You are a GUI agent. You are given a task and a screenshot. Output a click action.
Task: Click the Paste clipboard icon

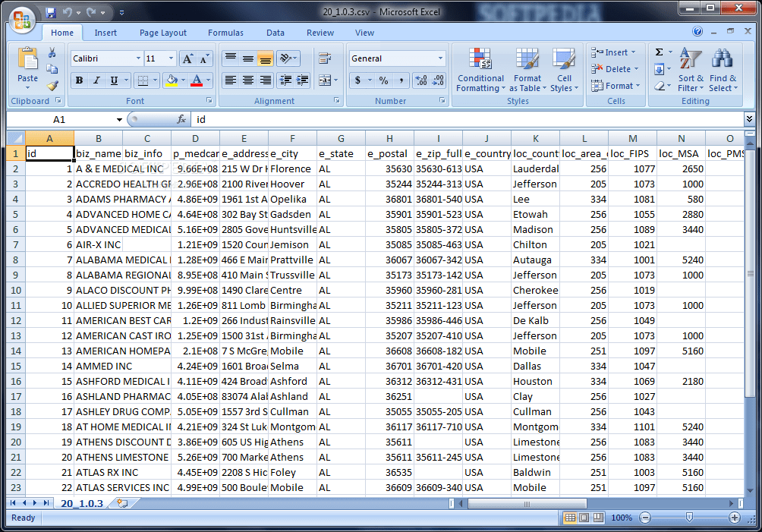[27, 59]
